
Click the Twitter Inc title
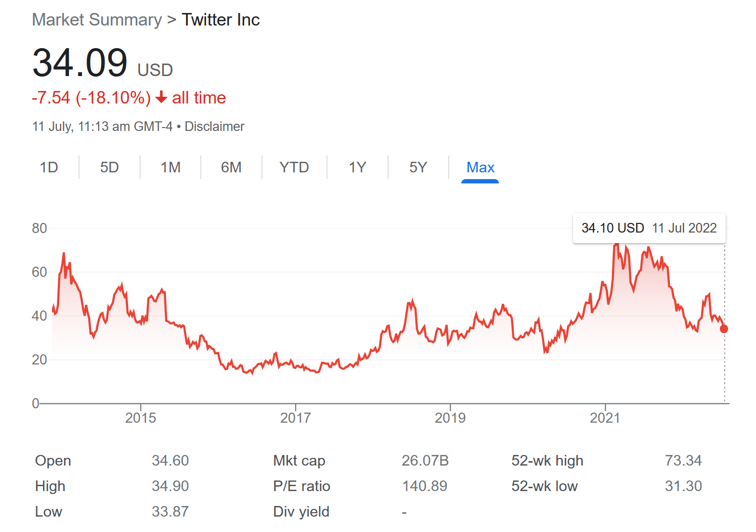[x=221, y=20]
